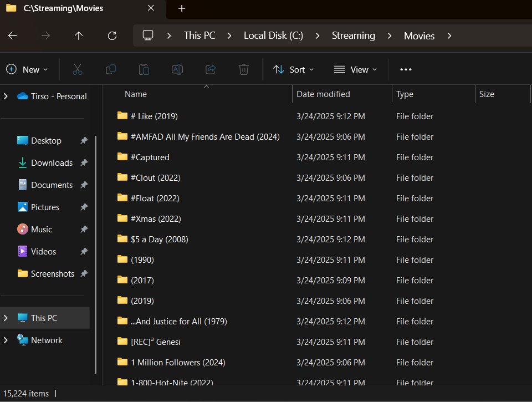
Task: Click the Paste clipboard icon
Action: coord(144,69)
